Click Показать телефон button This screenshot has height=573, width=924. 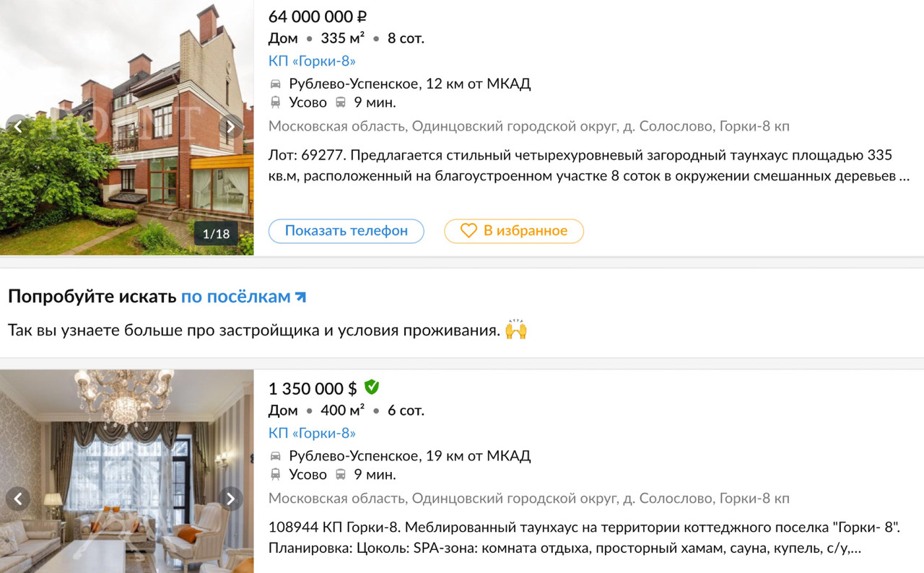click(346, 231)
